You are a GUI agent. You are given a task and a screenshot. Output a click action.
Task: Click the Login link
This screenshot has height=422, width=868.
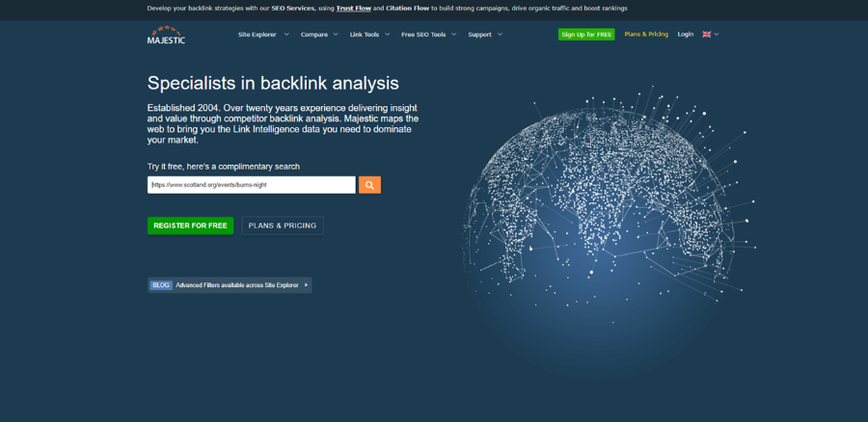point(685,34)
